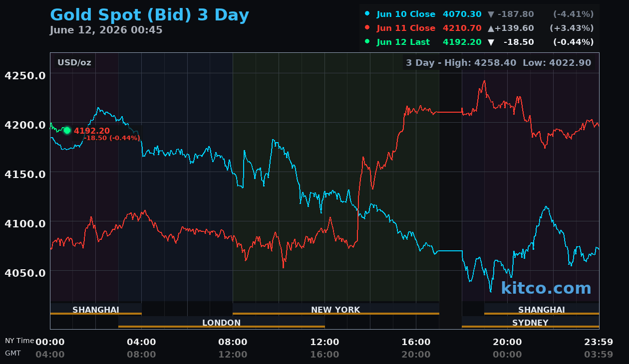Click the Jun 10 Close label
Screen dimensions: 629x364
[406, 14]
